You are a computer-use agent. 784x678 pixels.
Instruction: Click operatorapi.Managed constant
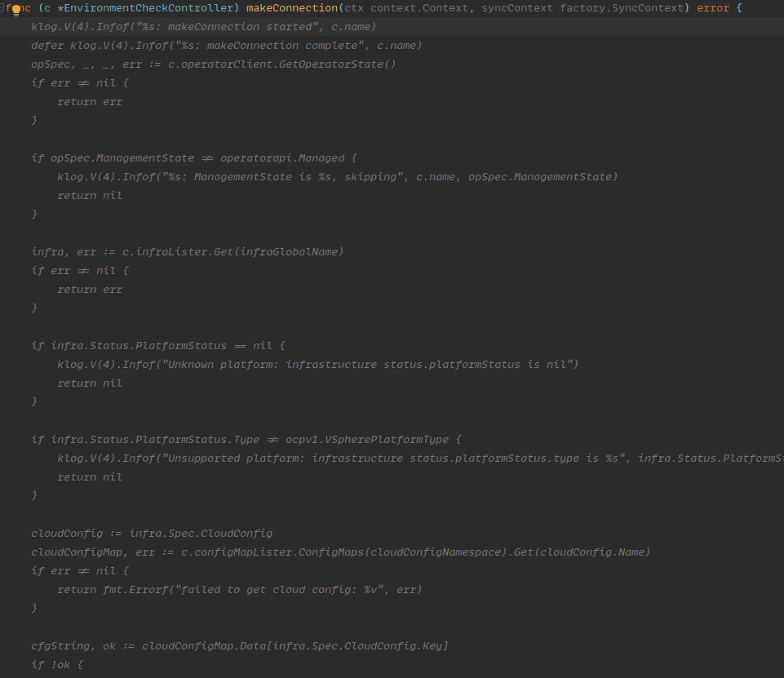(x=282, y=158)
